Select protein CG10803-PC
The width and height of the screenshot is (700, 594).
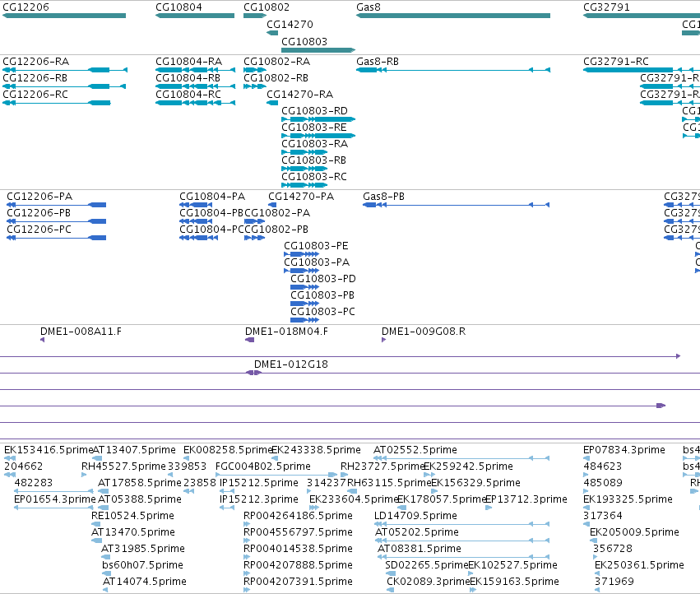tap(305, 320)
